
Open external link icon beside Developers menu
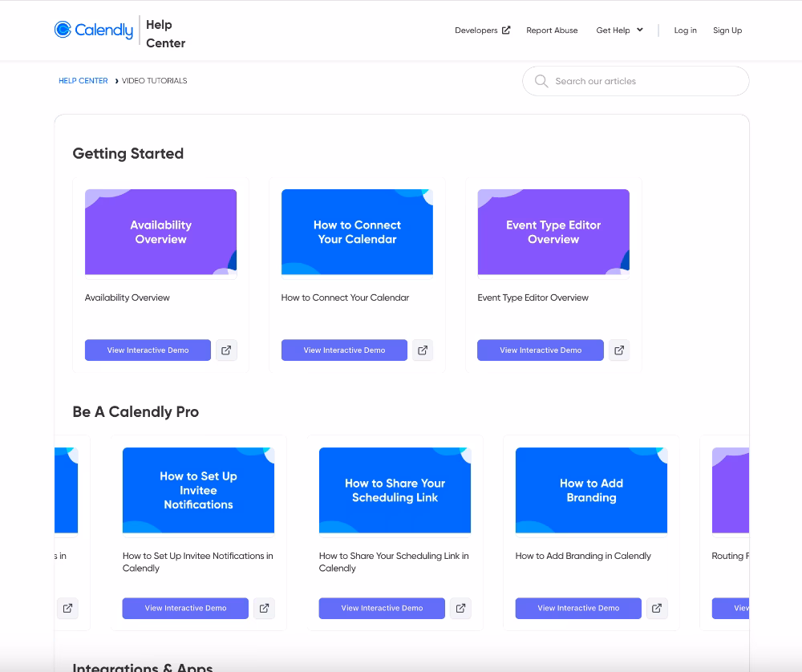505,29
